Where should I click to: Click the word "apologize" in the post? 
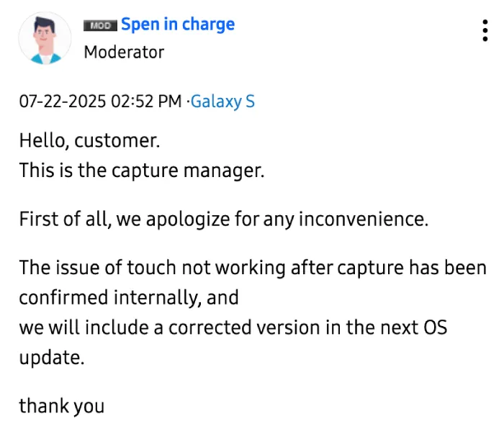188,220
